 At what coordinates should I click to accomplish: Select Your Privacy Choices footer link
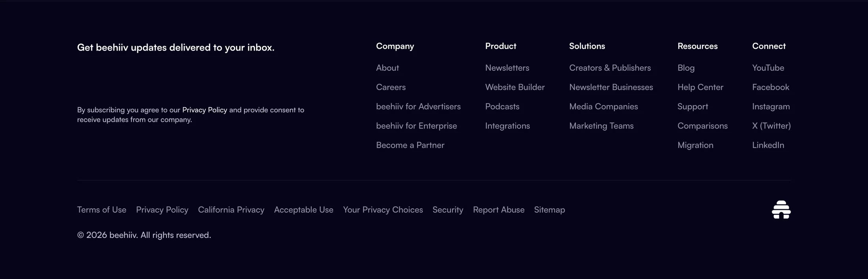point(383,210)
